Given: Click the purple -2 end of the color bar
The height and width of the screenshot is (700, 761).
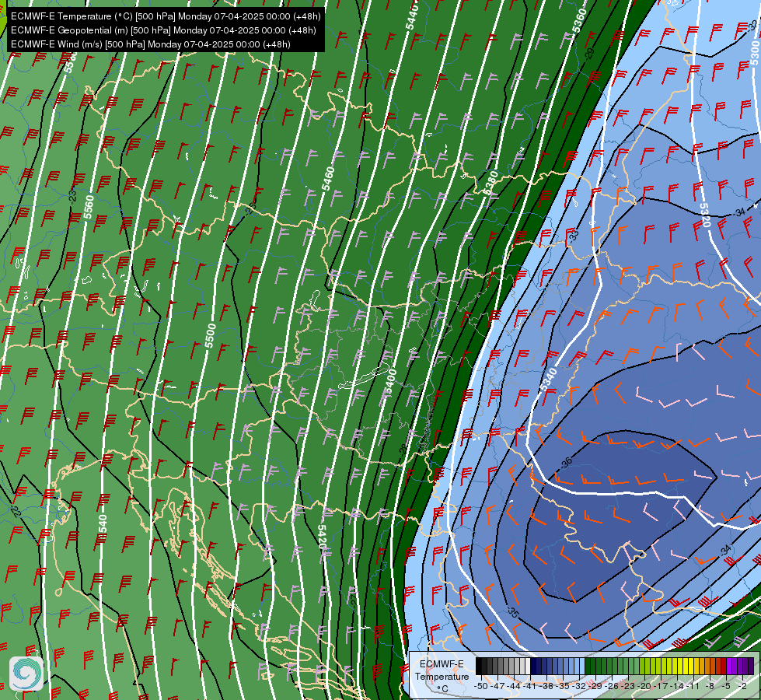Looking at the screenshot, I should pos(750,666).
